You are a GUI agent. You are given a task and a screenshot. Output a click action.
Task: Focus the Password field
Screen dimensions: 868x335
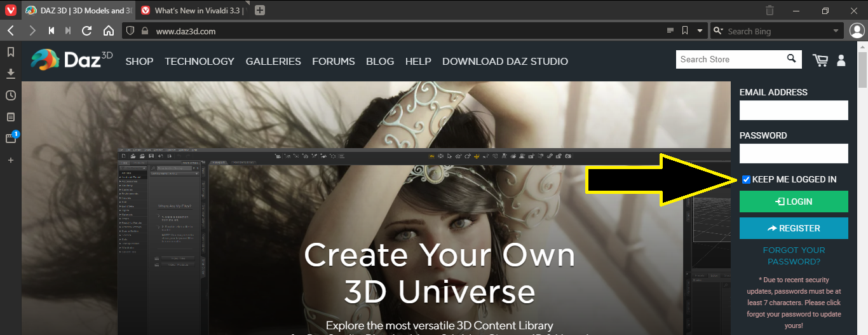(x=794, y=153)
